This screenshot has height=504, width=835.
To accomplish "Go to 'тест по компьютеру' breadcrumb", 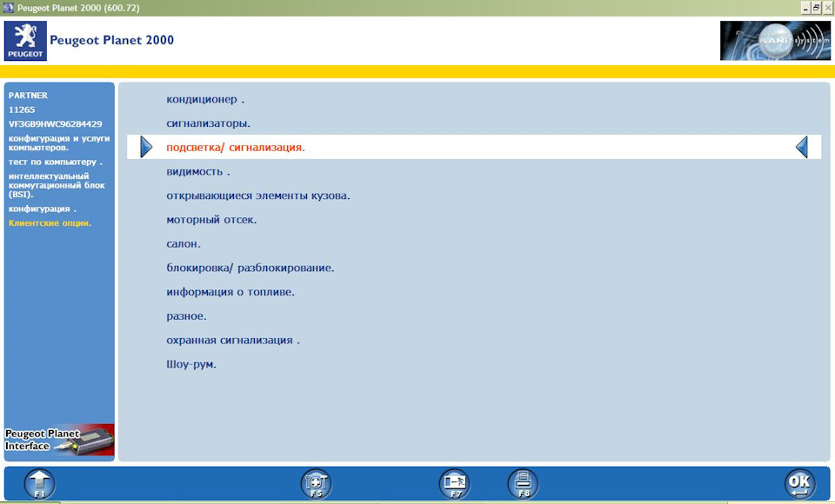I will tap(56, 162).
